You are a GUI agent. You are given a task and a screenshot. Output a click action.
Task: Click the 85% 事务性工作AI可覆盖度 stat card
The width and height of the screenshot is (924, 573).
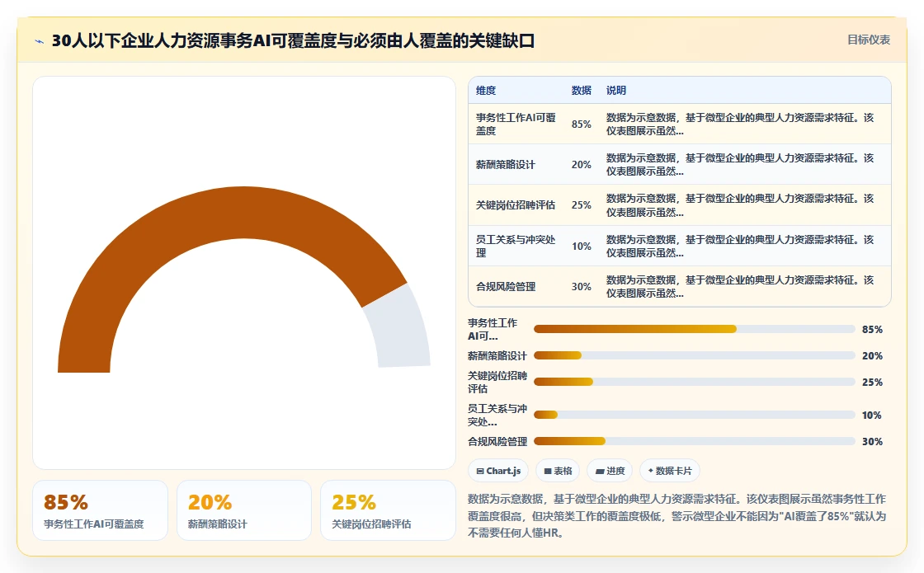(100, 510)
